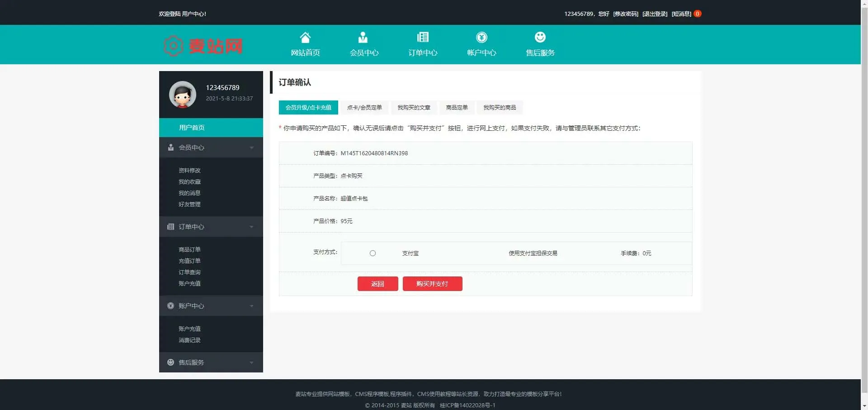868x410 pixels.
Task: Collapse the 账户中心 sidebar section
Action: (x=252, y=306)
